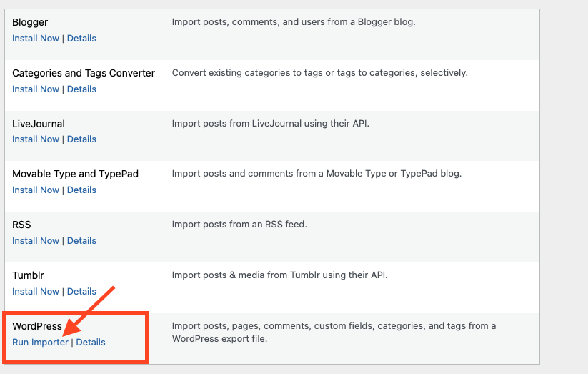Image resolution: width=588 pixels, height=374 pixels.
Task: Click Install Now under LiveJournal
Action: tap(36, 139)
